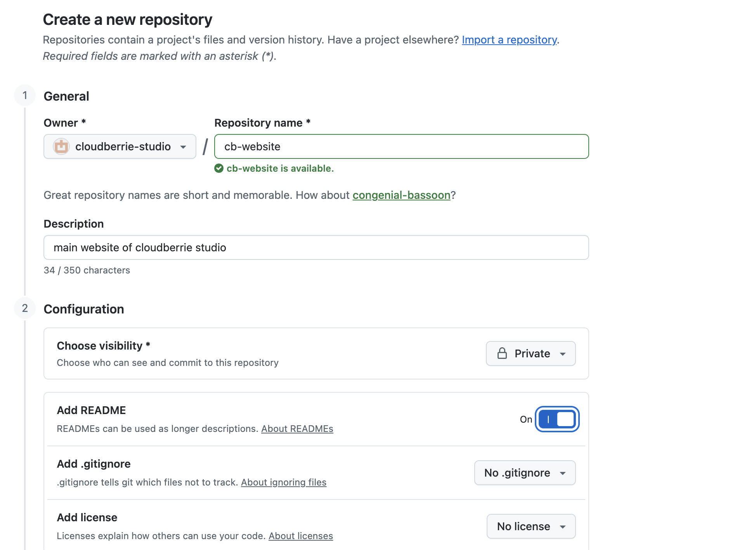756x550 pixels.
Task: Click the 'Owner *' field label
Action: click(x=65, y=123)
